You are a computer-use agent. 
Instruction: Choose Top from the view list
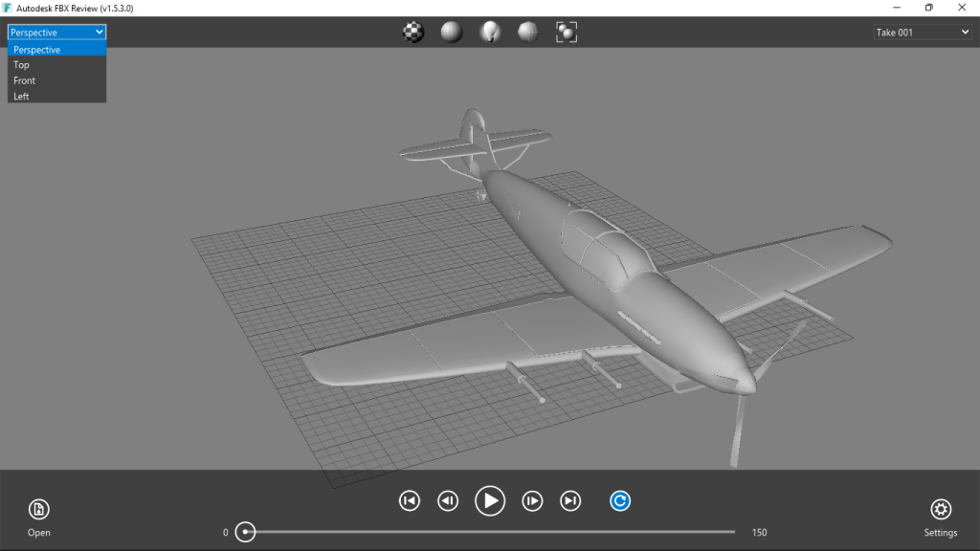tap(21, 64)
